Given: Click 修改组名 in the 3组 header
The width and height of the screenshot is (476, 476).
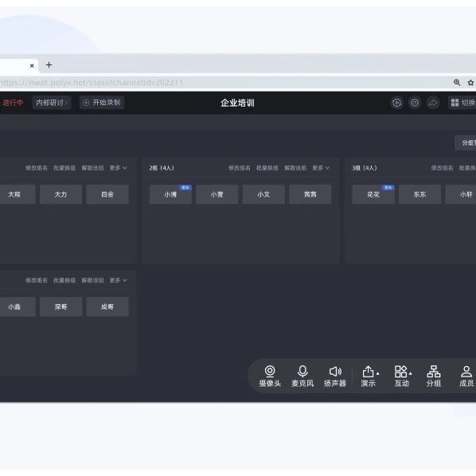Looking at the screenshot, I should pyautogui.click(x=442, y=168).
